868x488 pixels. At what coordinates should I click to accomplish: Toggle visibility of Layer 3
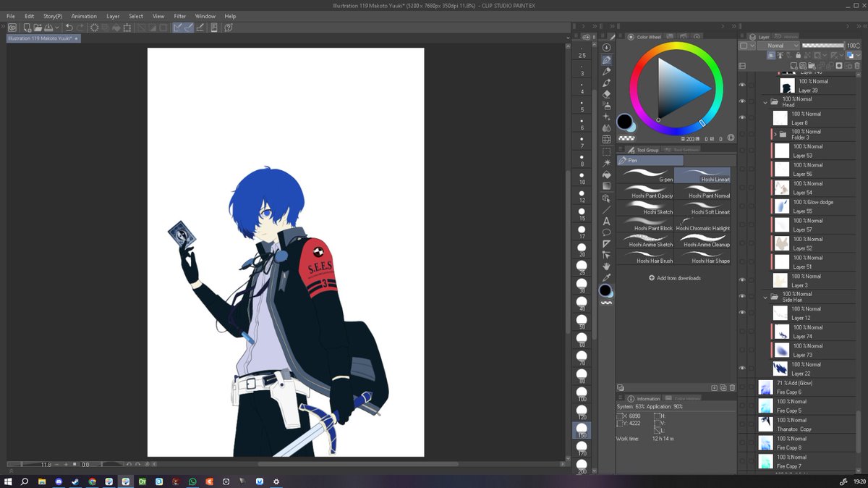(x=742, y=280)
